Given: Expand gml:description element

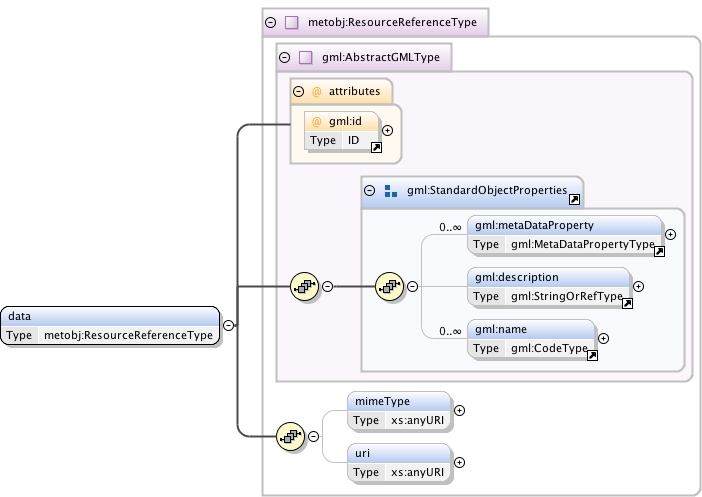Looking at the screenshot, I should 638,286.
